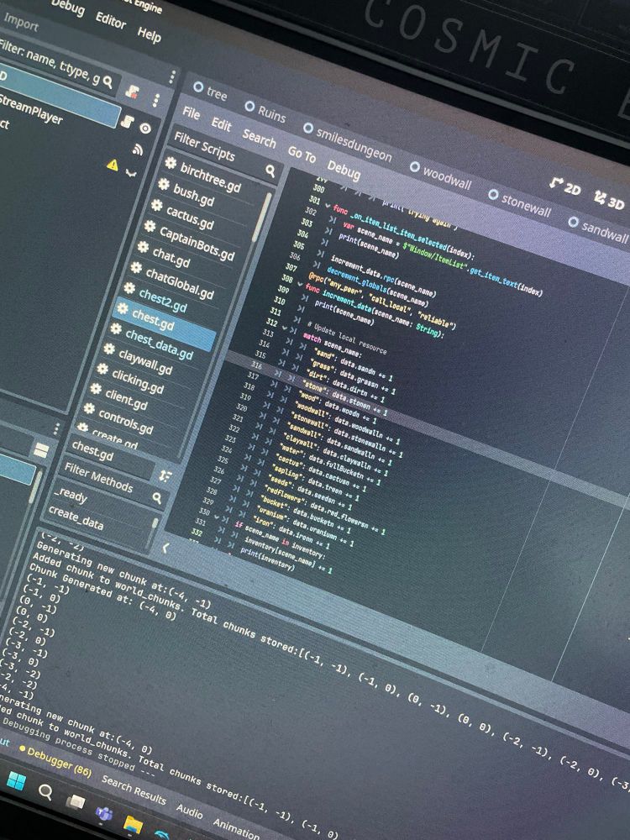
Task: Open the Windows Start menu
Action: [x=15, y=781]
